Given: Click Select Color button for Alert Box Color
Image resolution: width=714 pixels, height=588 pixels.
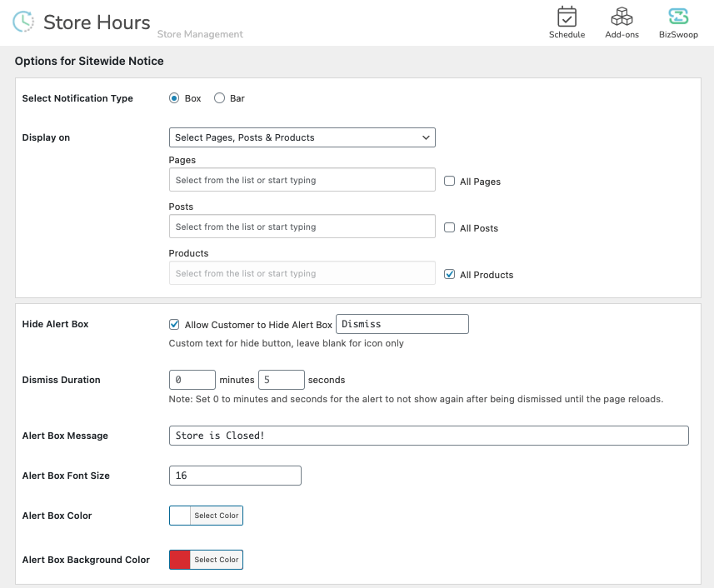Looking at the screenshot, I should pyautogui.click(x=217, y=516).
